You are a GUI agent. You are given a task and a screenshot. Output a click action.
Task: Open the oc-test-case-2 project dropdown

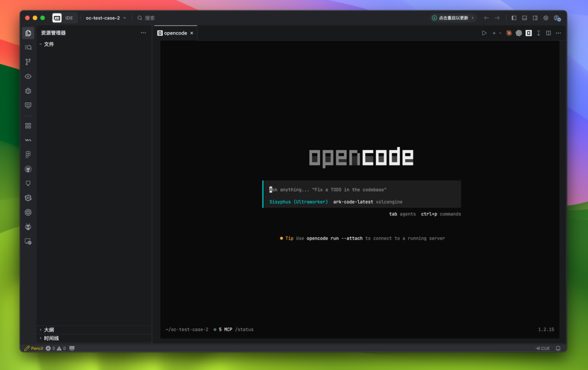click(106, 18)
